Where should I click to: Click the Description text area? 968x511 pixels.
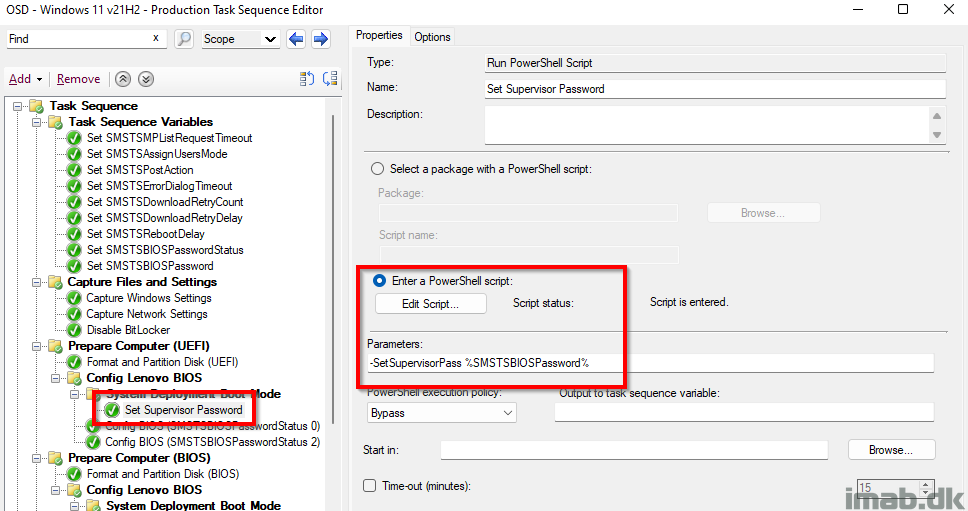click(707, 125)
